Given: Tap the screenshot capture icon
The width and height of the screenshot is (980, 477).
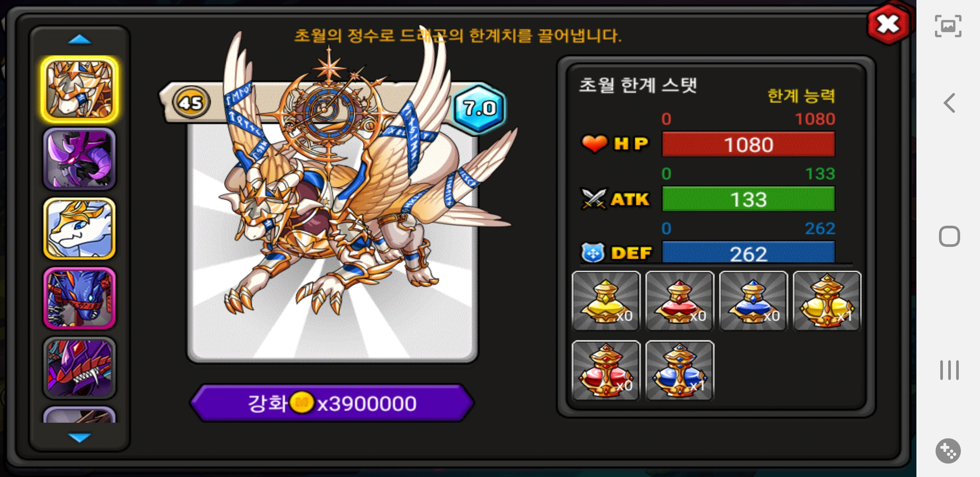Looking at the screenshot, I should coord(948,26).
